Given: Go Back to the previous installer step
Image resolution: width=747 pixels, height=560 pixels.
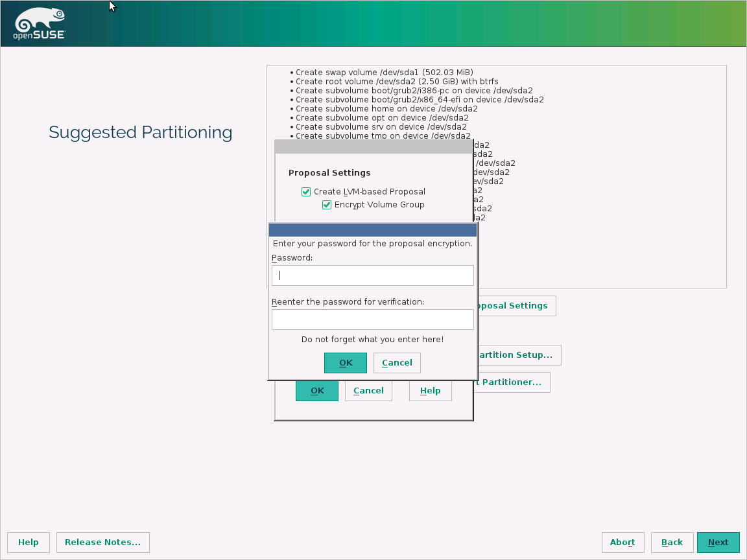Looking at the screenshot, I should 672,542.
